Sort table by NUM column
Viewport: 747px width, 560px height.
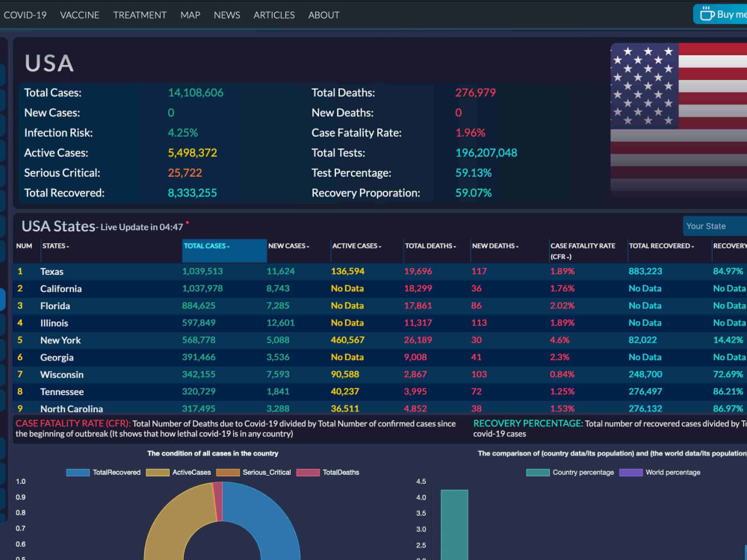click(x=25, y=246)
